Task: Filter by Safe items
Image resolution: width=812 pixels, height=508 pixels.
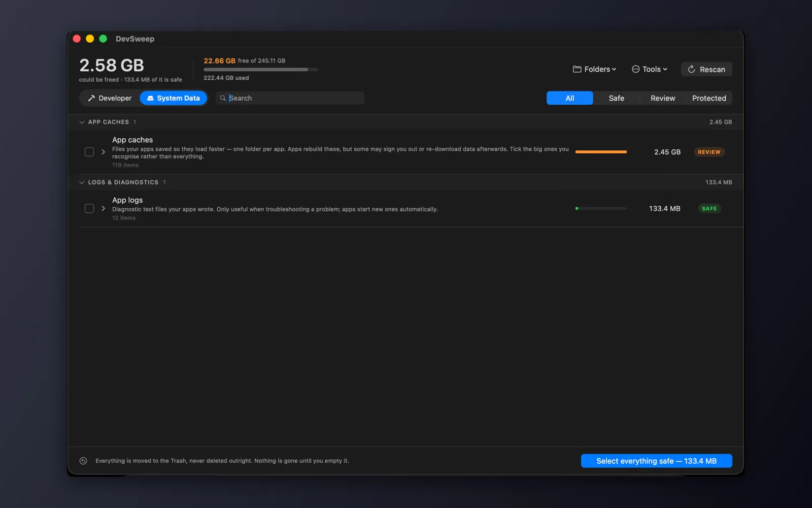Action: (x=616, y=98)
